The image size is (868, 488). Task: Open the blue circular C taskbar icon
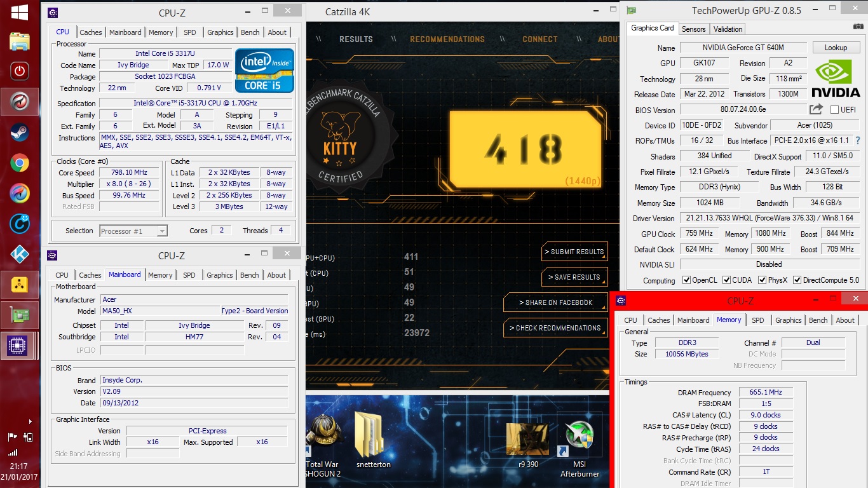(x=20, y=224)
